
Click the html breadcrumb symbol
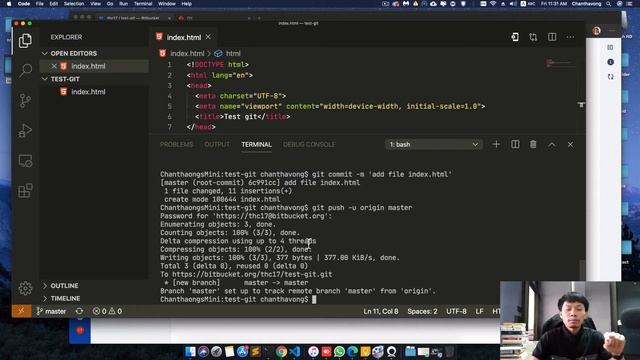click(233, 53)
